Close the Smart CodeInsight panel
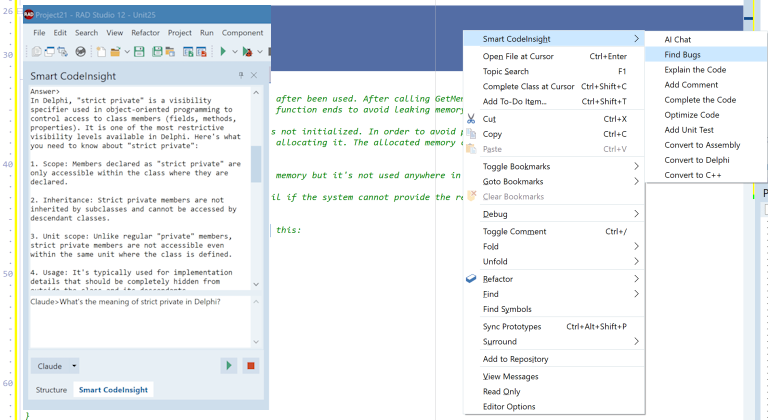768x420 pixels. pyautogui.click(x=254, y=75)
